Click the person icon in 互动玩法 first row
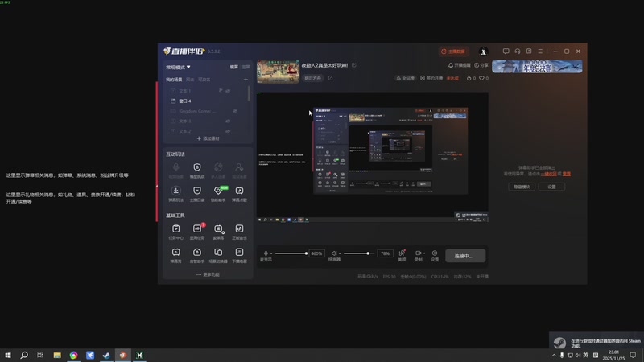Image resolution: width=644 pixels, height=362 pixels. click(x=239, y=167)
